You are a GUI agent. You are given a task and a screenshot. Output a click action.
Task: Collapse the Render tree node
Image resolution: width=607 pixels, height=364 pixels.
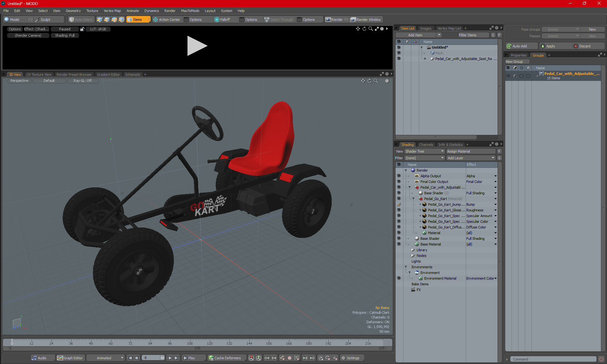point(406,170)
